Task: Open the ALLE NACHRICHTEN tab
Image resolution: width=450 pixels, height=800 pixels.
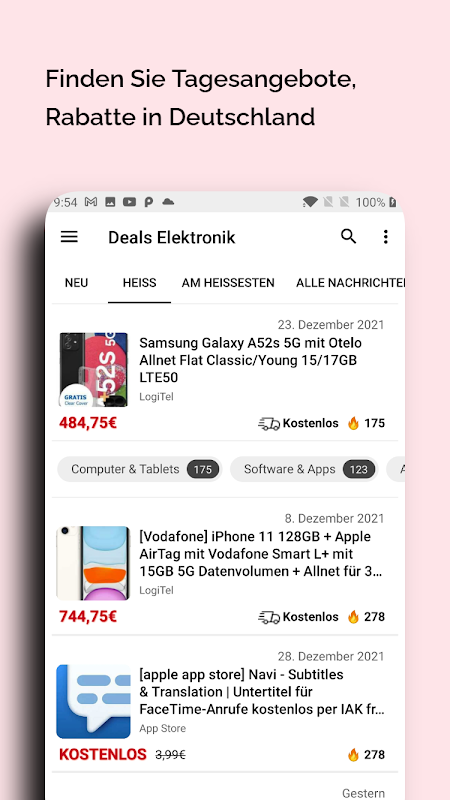Action: 351,283
